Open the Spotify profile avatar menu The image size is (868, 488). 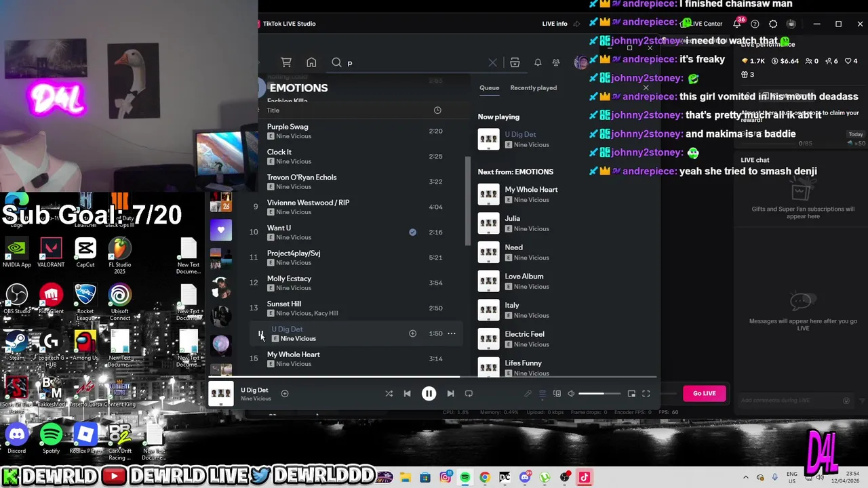[x=580, y=63]
